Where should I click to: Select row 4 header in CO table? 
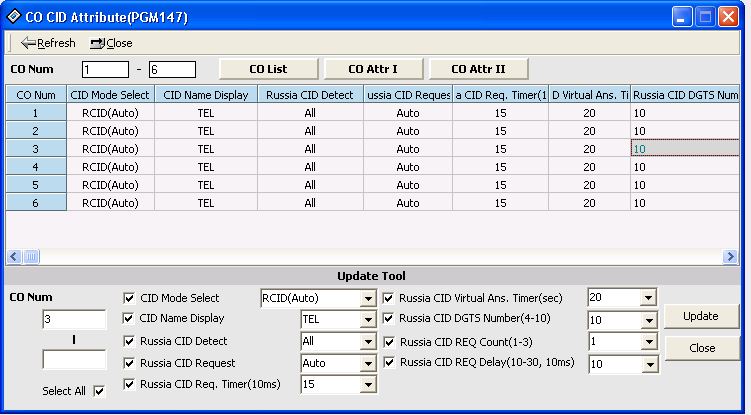pyautogui.click(x=37, y=166)
